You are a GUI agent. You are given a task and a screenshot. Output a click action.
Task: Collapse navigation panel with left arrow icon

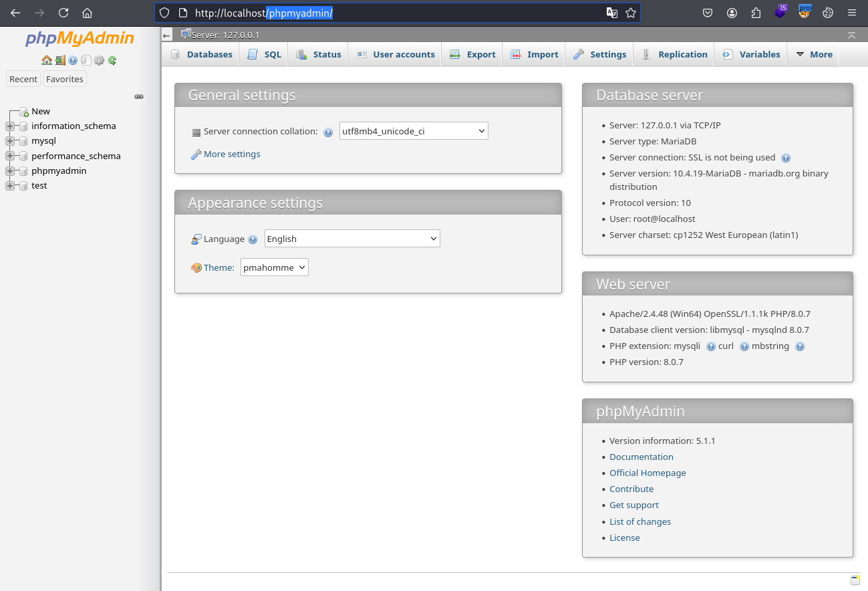167,35
